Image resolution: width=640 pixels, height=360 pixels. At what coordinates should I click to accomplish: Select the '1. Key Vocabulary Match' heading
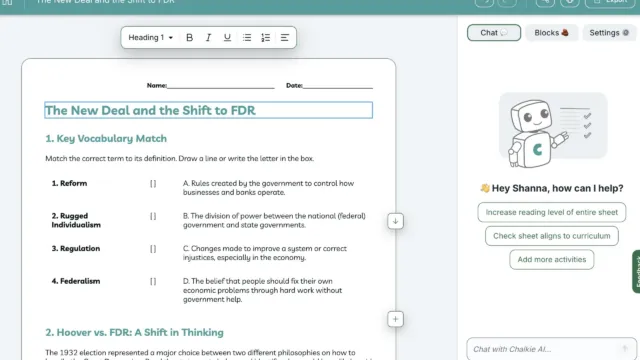point(106,138)
